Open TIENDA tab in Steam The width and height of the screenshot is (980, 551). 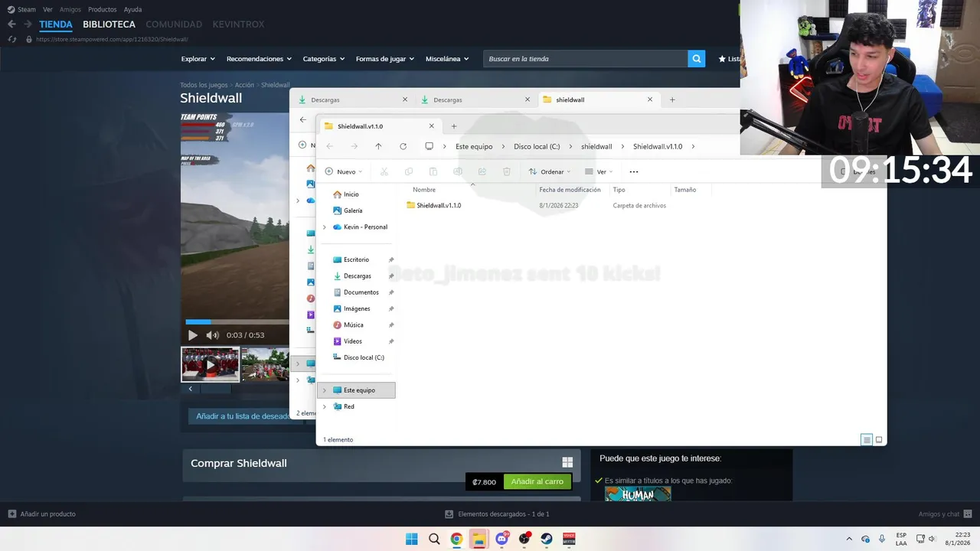click(x=56, y=24)
